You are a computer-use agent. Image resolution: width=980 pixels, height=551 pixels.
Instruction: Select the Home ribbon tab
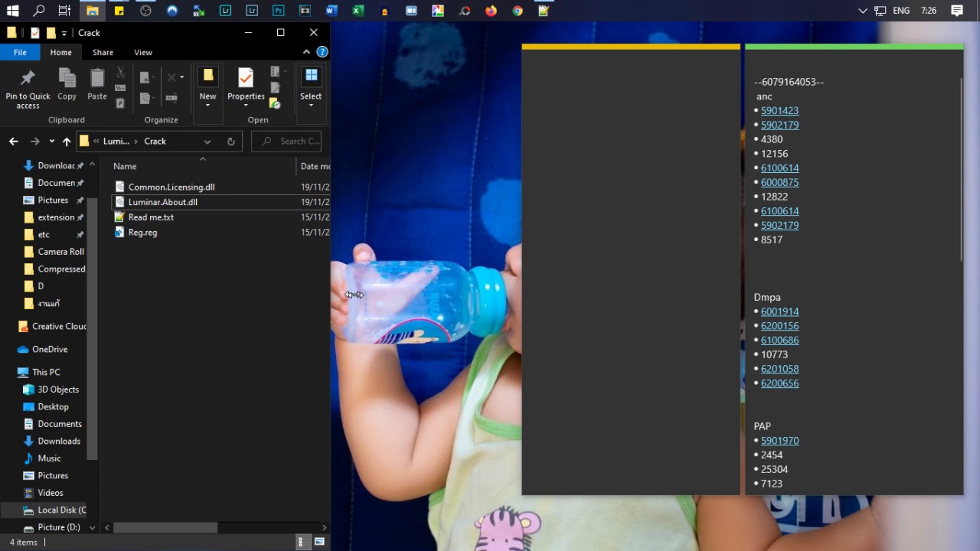(60, 52)
